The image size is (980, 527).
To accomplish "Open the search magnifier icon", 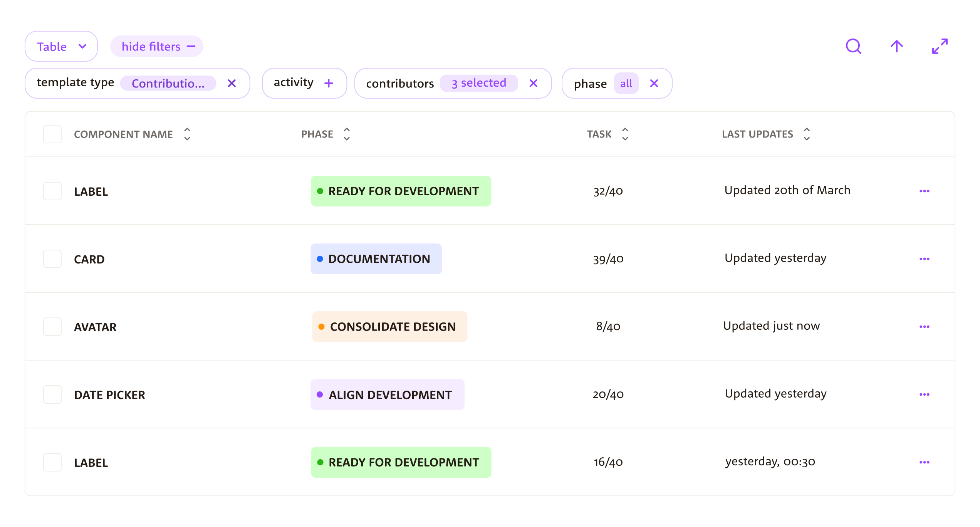I will click(853, 47).
